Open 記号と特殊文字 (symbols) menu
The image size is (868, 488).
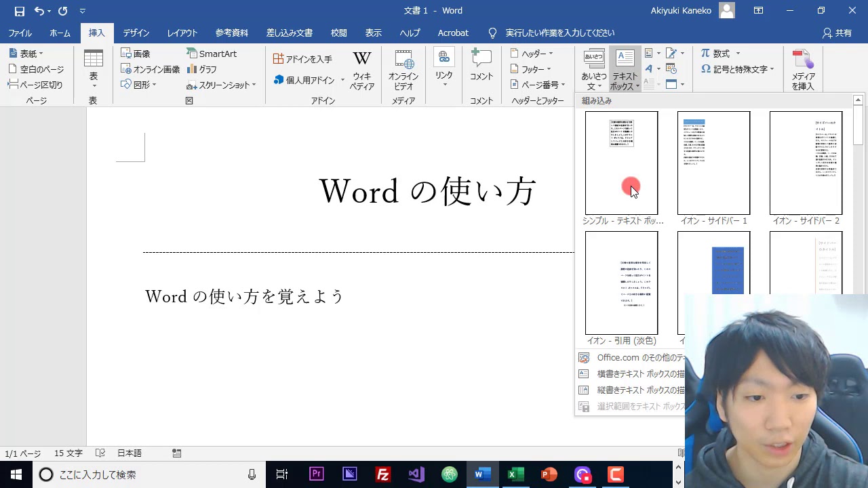tap(737, 69)
